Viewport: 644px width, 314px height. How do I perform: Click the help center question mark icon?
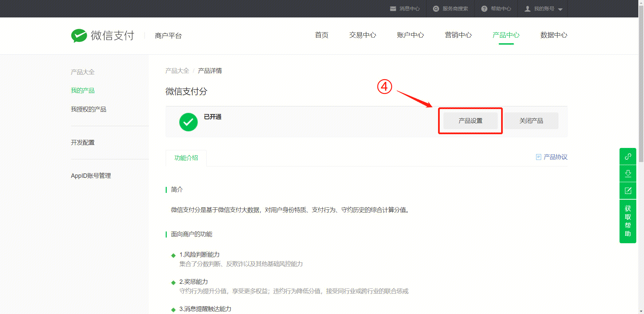click(484, 9)
